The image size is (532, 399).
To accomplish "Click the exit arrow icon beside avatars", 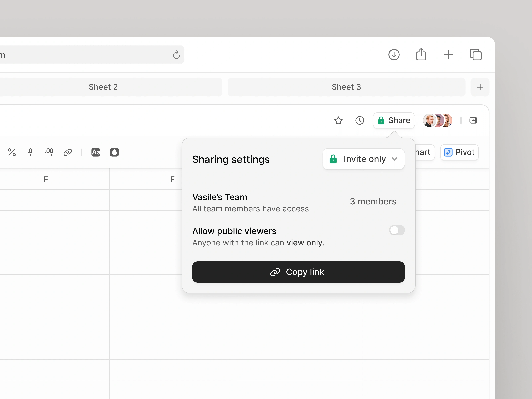I will click(x=473, y=120).
